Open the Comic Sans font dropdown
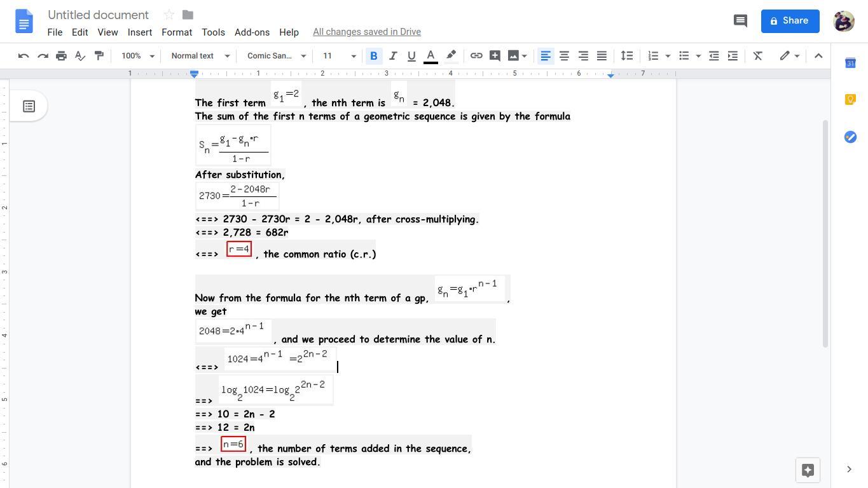The height and width of the screenshot is (488, 868). pos(277,56)
